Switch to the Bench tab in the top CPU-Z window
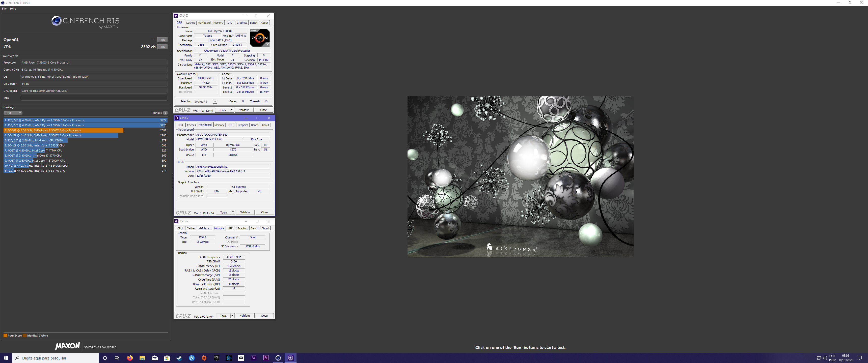Screen dimensions: 868x363 [x=253, y=23]
